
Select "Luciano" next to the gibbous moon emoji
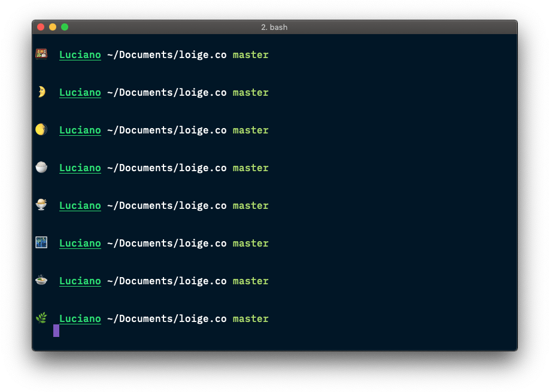[80, 130]
